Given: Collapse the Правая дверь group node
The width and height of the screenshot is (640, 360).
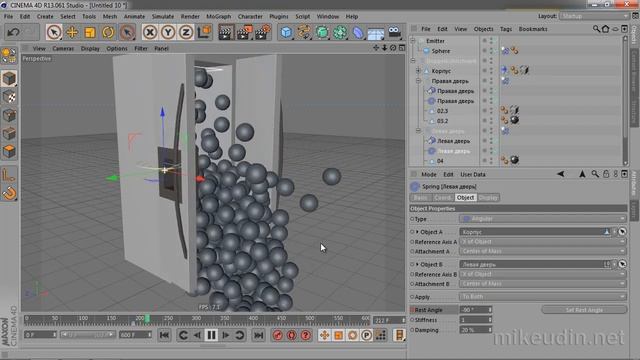Looking at the screenshot, I should [418, 81].
